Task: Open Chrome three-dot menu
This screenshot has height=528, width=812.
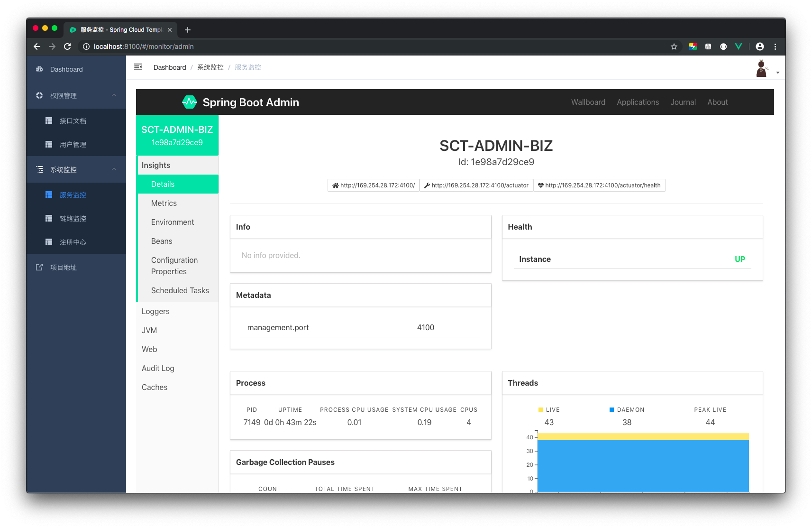Action: [x=776, y=46]
